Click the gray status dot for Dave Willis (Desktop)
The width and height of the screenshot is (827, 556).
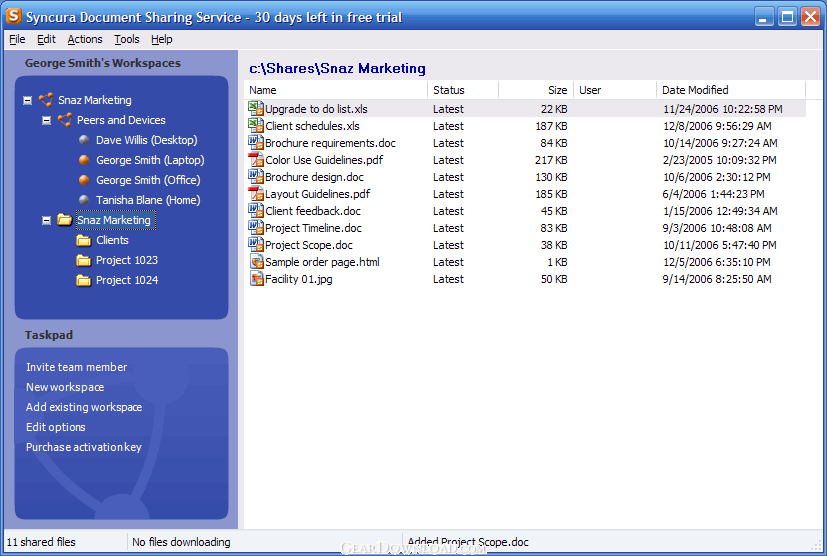(84, 140)
